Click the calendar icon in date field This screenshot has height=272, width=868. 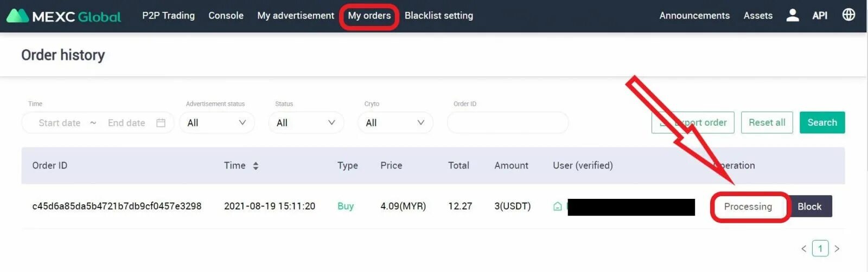click(x=161, y=123)
